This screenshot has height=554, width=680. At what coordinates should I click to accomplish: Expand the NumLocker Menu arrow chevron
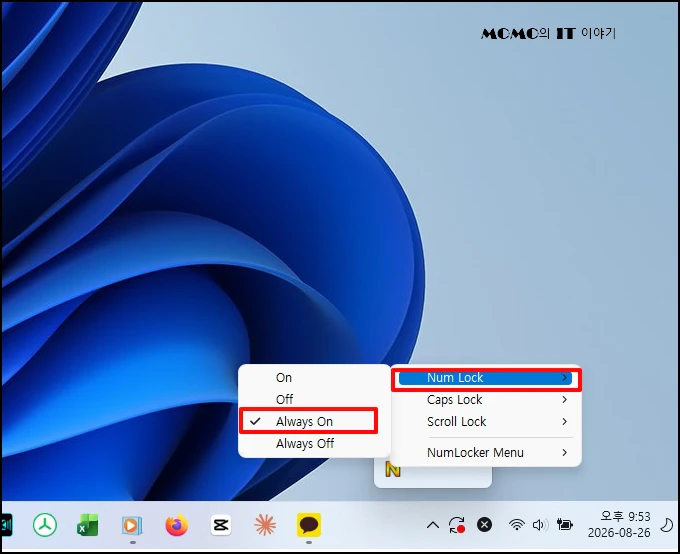[564, 452]
